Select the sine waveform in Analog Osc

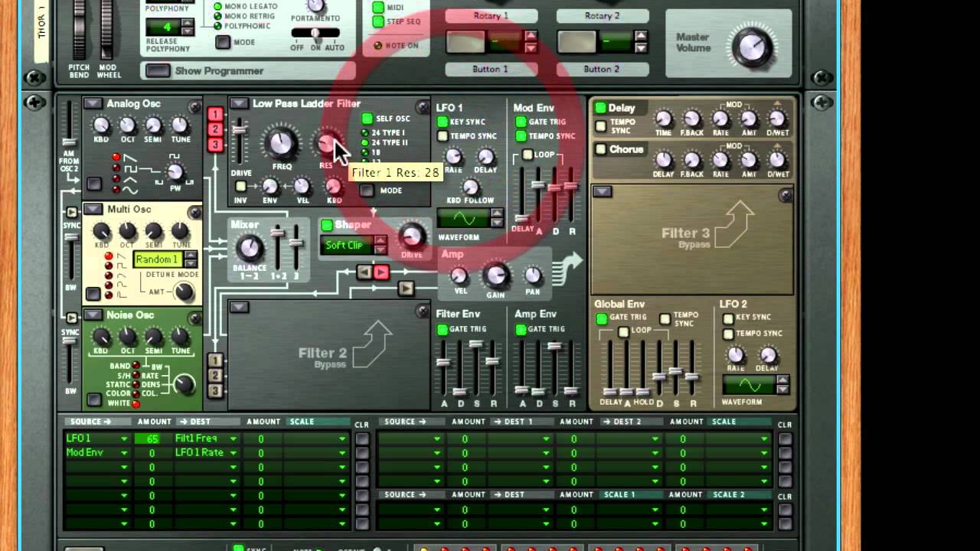click(x=116, y=189)
